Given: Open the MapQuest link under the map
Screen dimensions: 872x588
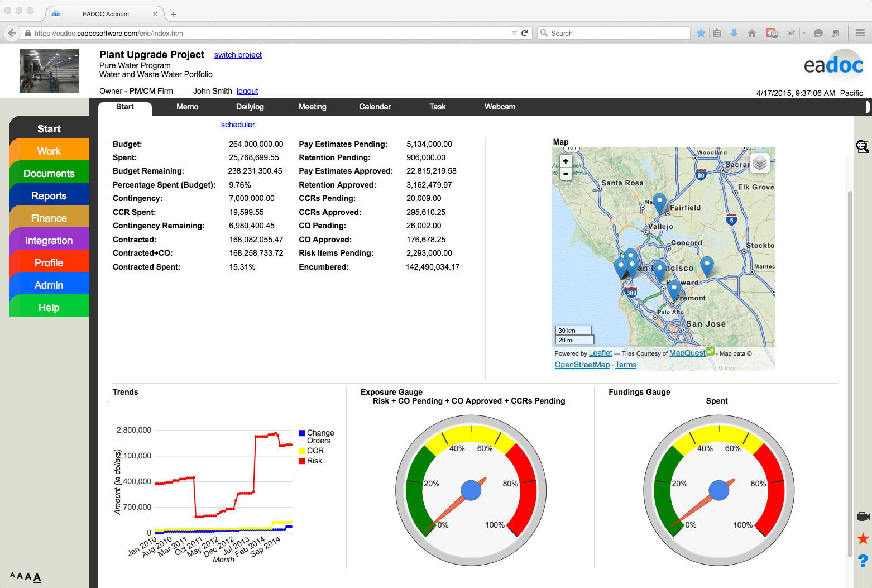Looking at the screenshot, I should click(x=687, y=353).
